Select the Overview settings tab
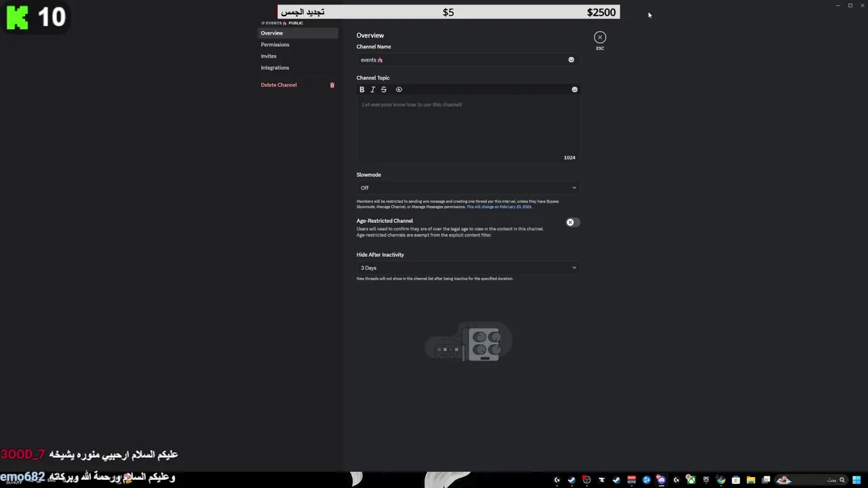 298,33
